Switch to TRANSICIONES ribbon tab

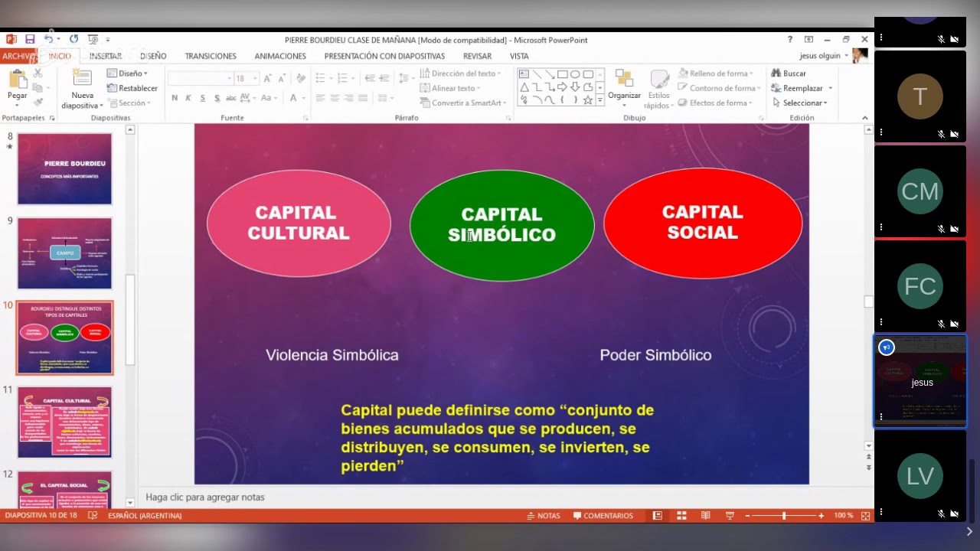[x=211, y=56]
